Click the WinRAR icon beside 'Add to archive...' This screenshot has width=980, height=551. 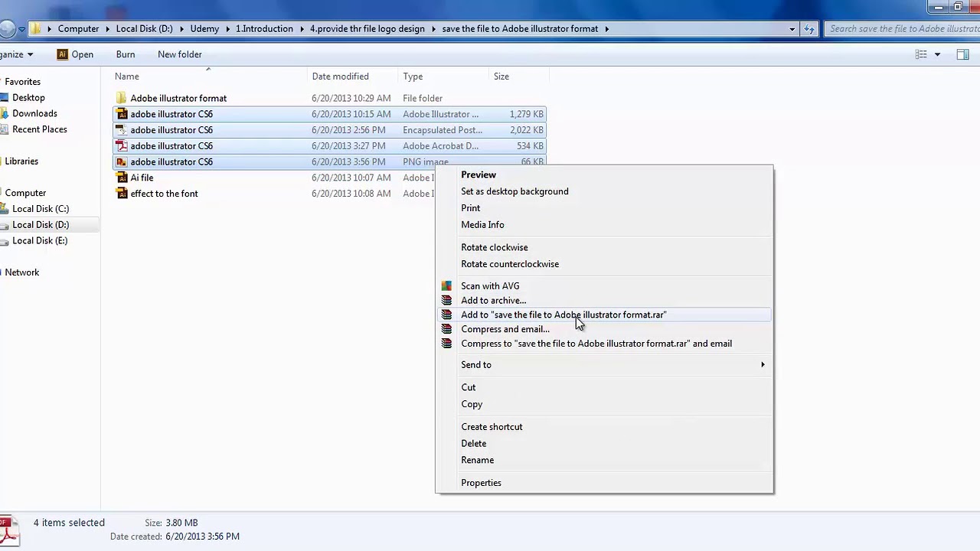(446, 300)
